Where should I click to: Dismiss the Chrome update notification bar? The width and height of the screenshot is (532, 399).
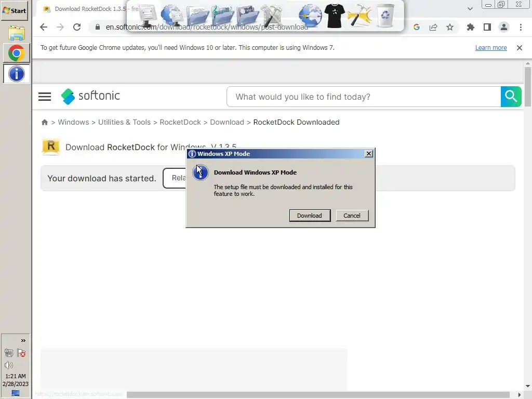[x=520, y=48]
